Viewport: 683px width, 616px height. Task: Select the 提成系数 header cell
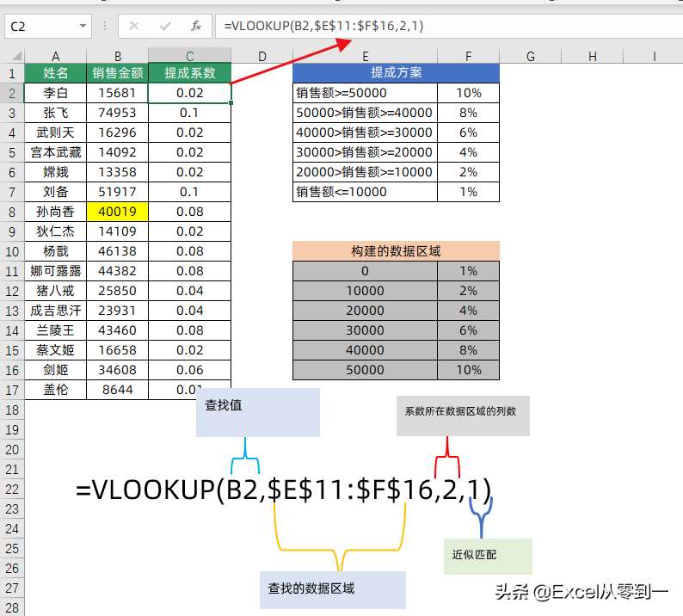190,73
